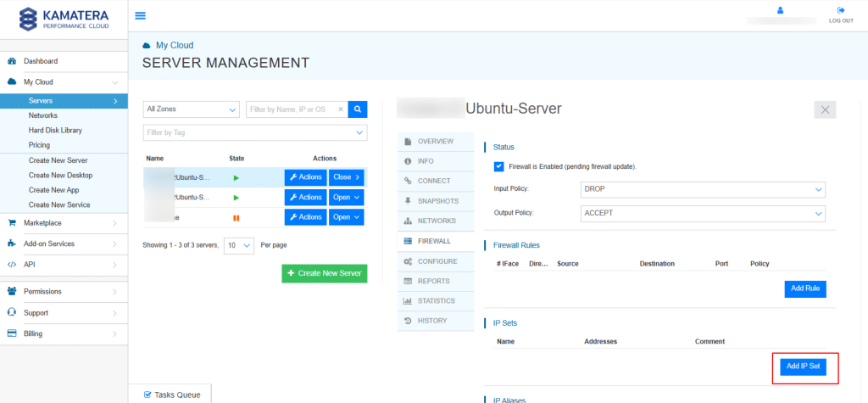
Task: Switch to the Info tab
Action: (436, 161)
